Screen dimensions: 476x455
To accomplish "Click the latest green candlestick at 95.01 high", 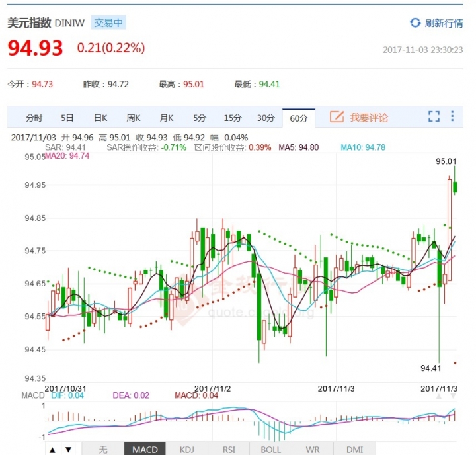I will pyautogui.click(x=456, y=185).
